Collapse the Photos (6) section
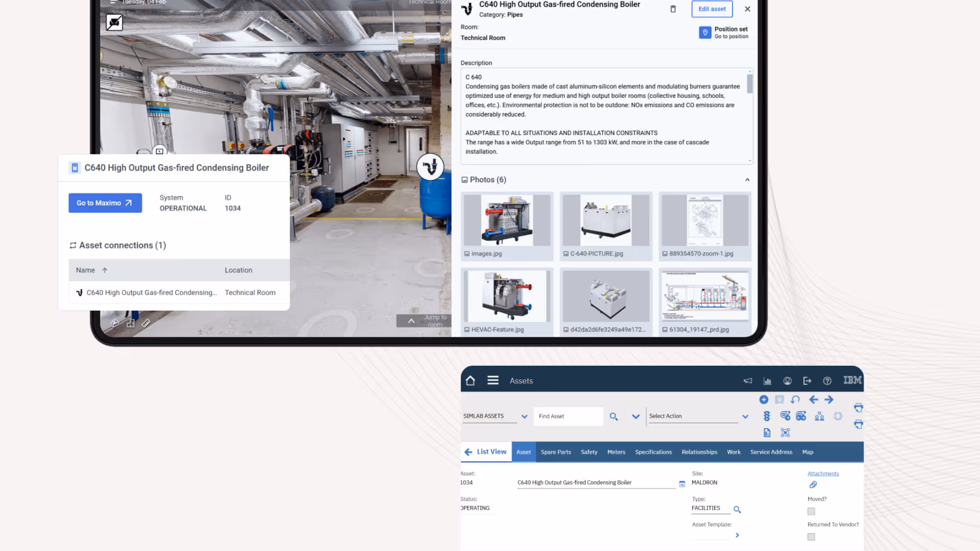 click(x=747, y=180)
